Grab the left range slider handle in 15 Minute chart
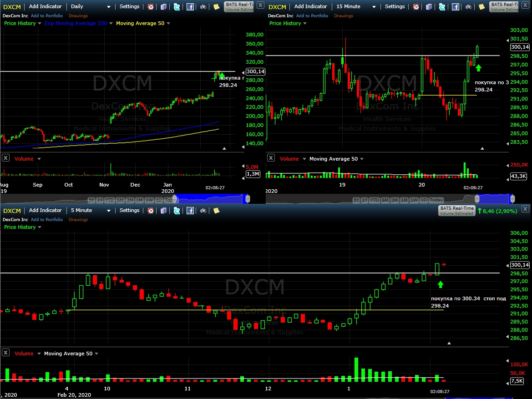This screenshot has width=532, height=399. [477, 199]
